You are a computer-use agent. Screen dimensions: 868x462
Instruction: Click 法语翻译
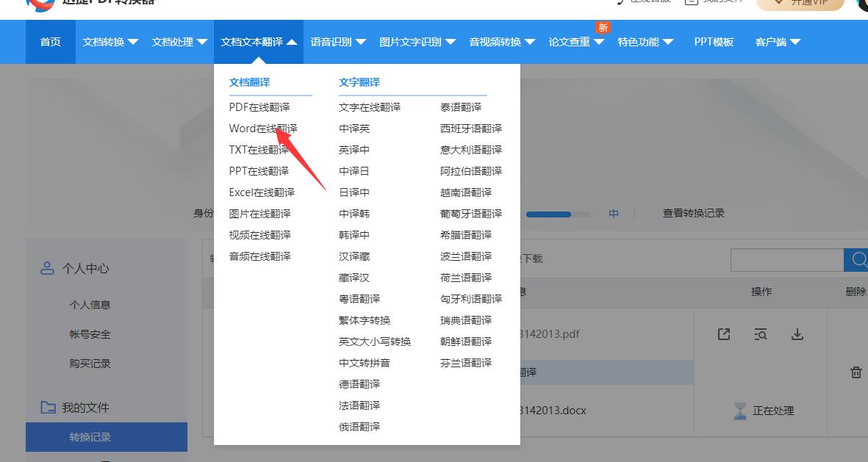pyautogui.click(x=359, y=405)
